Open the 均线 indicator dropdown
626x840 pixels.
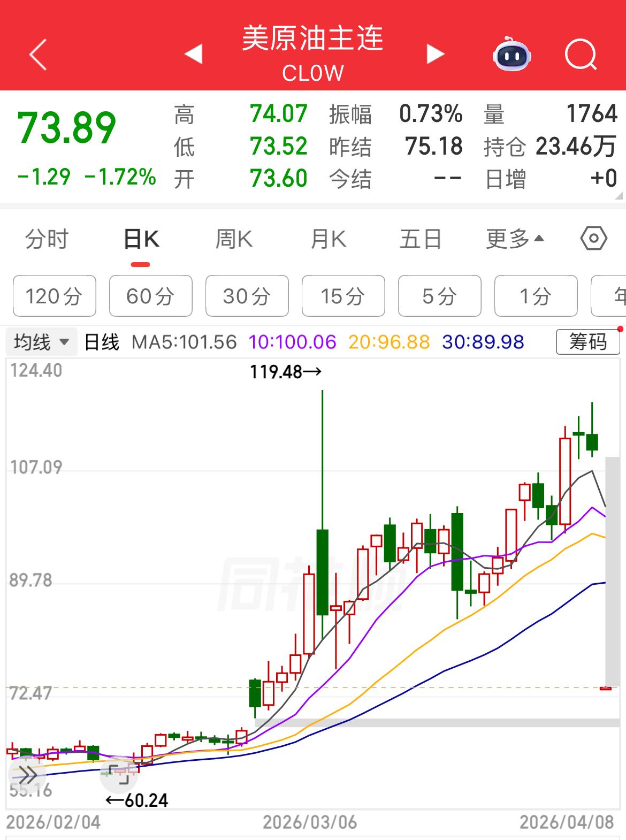tap(42, 342)
